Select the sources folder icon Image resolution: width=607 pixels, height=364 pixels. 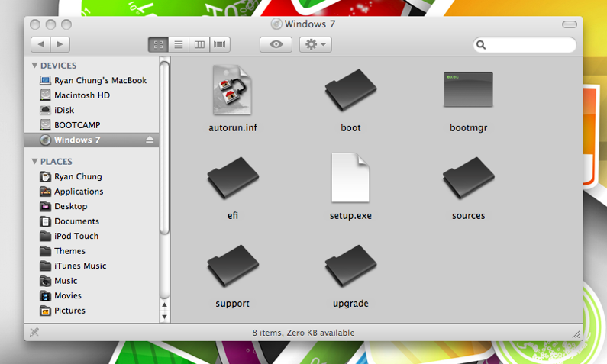(x=468, y=178)
